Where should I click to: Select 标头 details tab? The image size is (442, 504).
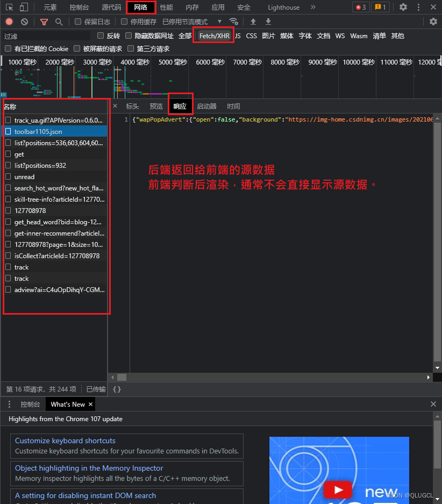tap(132, 106)
